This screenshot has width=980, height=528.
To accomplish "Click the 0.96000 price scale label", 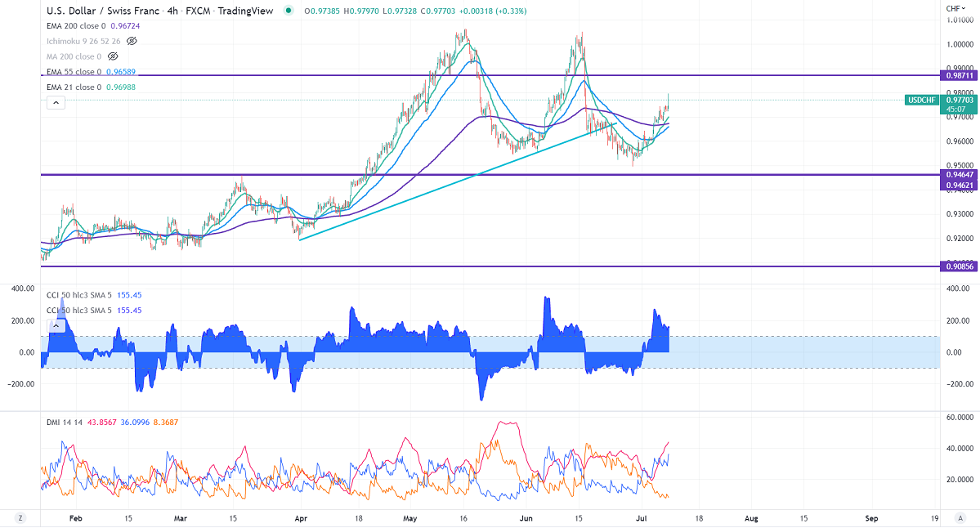I will coord(960,141).
